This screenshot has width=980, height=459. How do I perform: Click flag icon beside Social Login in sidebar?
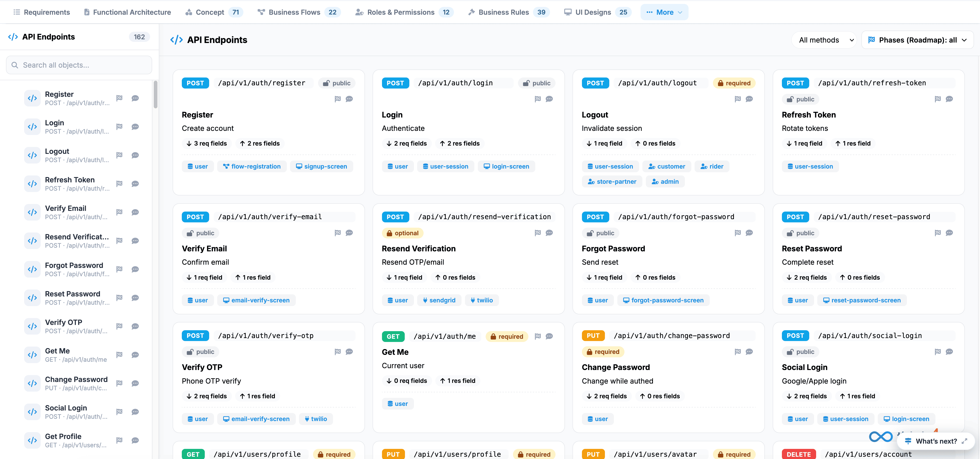120,412
